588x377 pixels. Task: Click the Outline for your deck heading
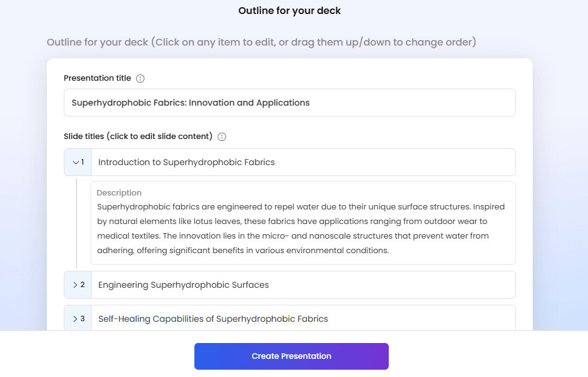coord(289,11)
